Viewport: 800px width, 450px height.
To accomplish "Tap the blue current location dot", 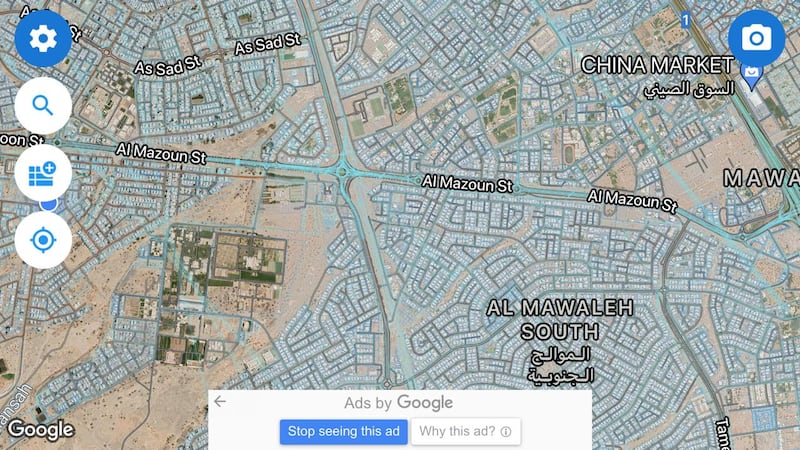I will (48, 205).
